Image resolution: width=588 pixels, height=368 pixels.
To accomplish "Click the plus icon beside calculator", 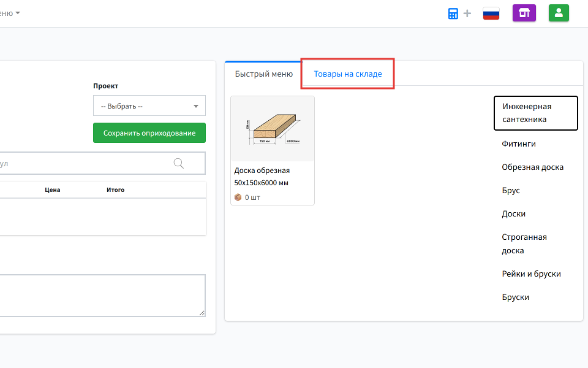I will [x=467, y=13].
